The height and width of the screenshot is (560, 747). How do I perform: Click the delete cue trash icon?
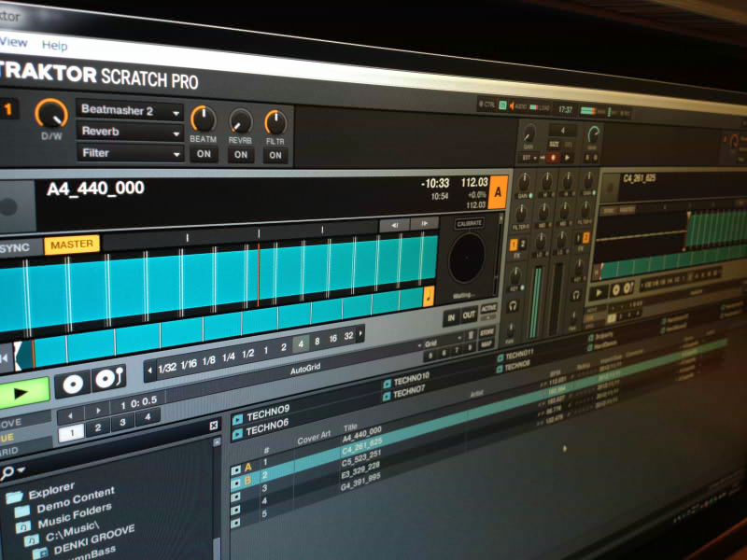471,335
